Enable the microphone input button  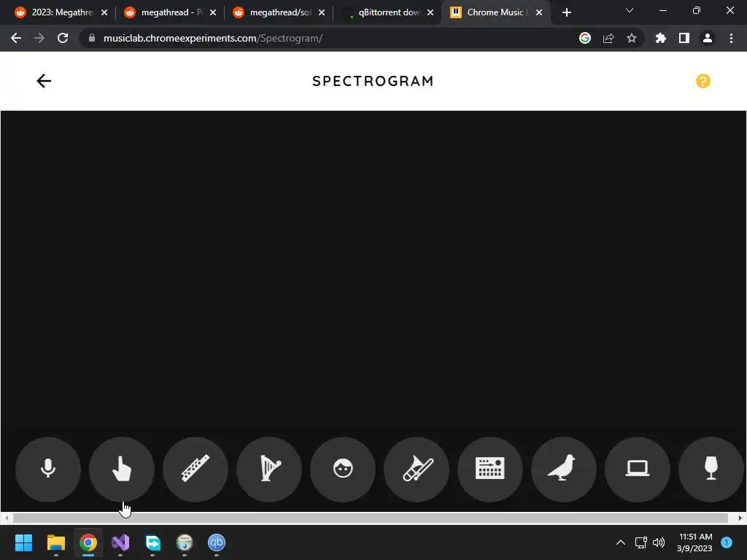click(x=48, y=469)
